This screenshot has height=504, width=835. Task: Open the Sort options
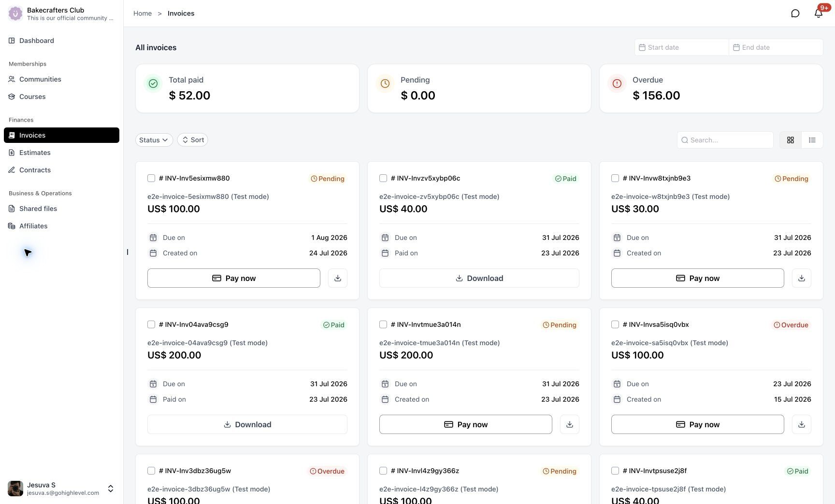pyautogui.click(x=192, y=140)
